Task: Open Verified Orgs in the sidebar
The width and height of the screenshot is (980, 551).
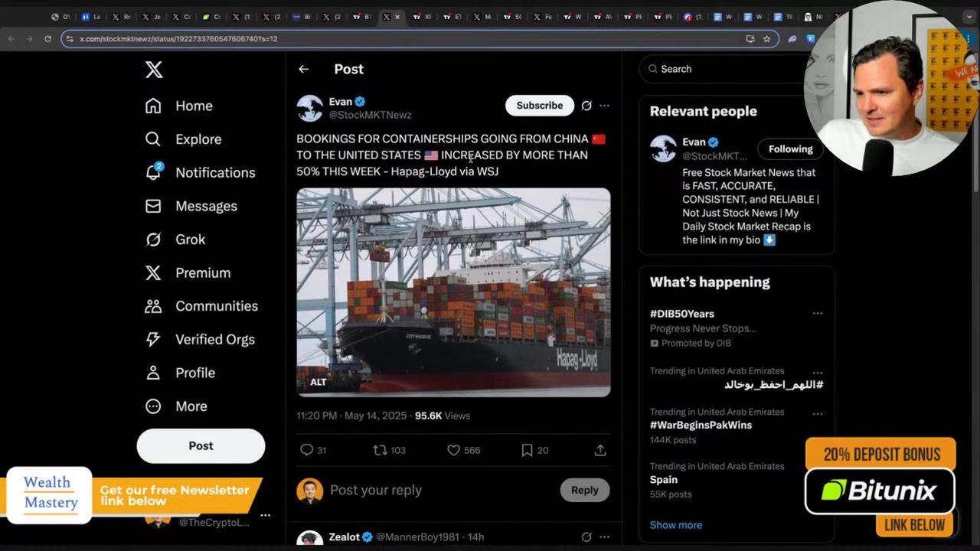Action: (x=200, y=339)
